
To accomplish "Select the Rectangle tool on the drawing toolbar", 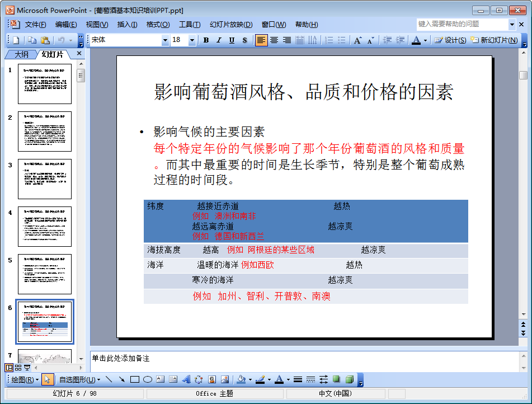I will coord(134,379).
